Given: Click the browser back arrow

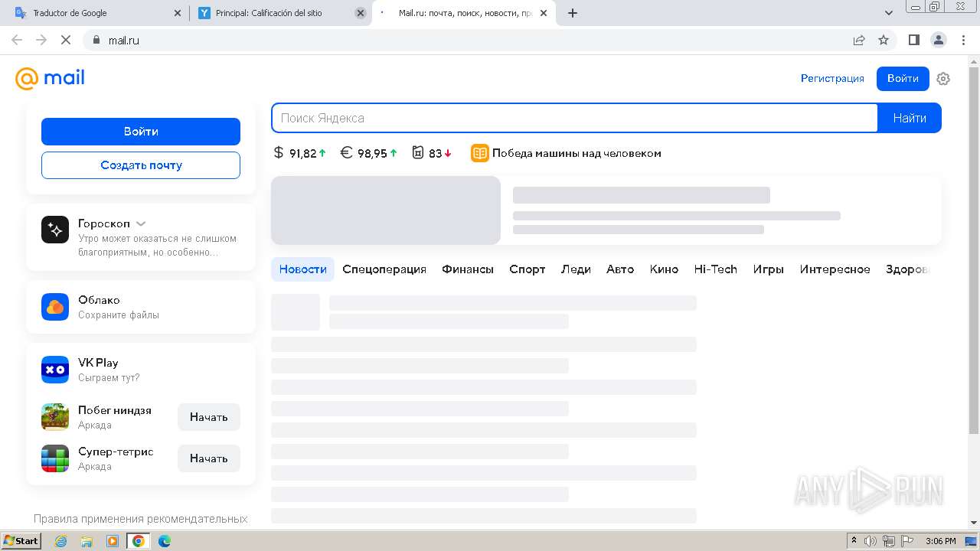Looking at the screenshot, I should pos(17,40).
